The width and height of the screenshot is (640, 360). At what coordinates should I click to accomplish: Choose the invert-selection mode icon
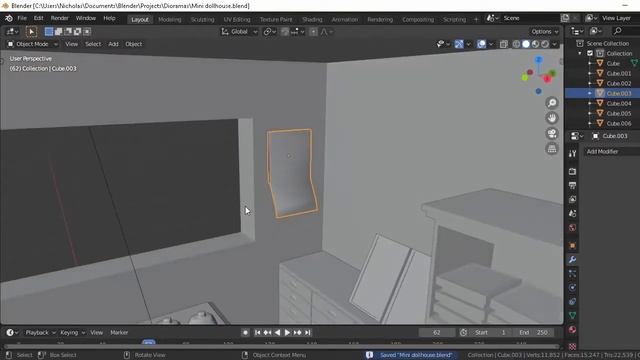click(77, 31)
